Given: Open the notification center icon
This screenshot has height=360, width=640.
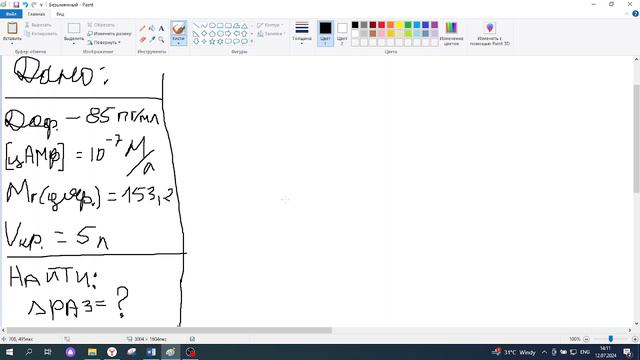Looking at the screenshot, I should tap(627, 352).
